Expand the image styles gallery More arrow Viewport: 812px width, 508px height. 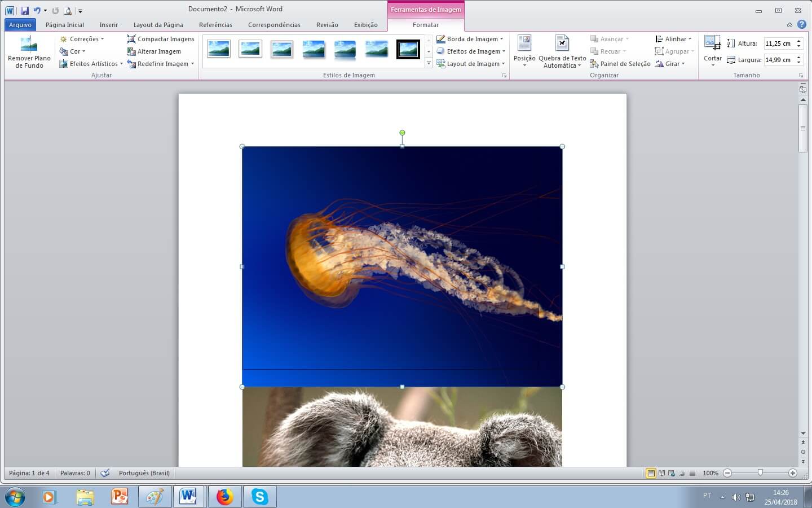point(429,63)
